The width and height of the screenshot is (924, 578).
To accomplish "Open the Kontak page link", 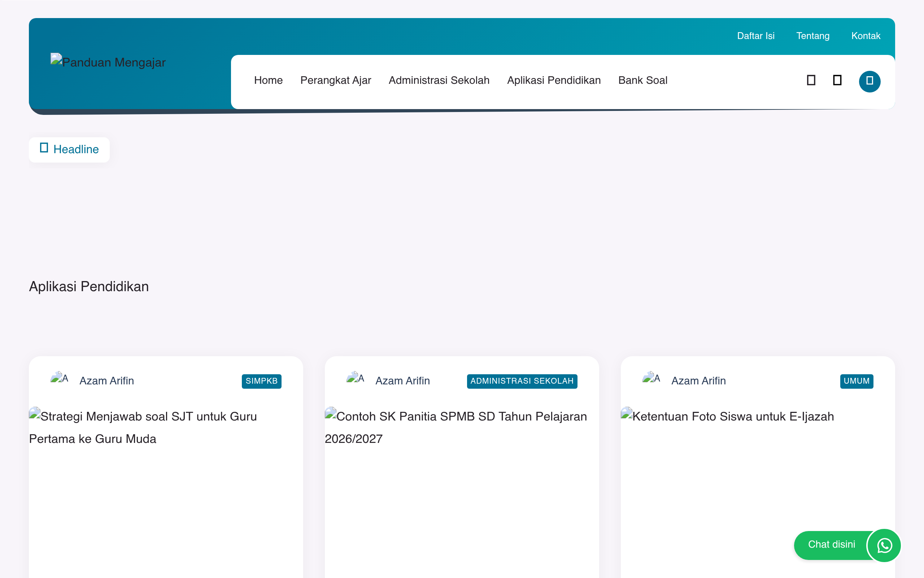I will (866, 36).
